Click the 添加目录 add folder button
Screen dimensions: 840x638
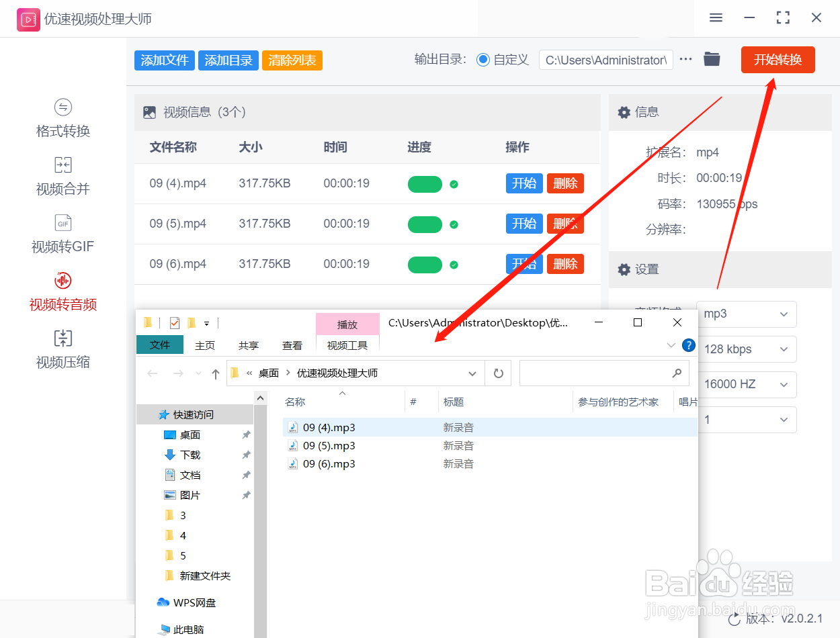(x=228, y=60)
